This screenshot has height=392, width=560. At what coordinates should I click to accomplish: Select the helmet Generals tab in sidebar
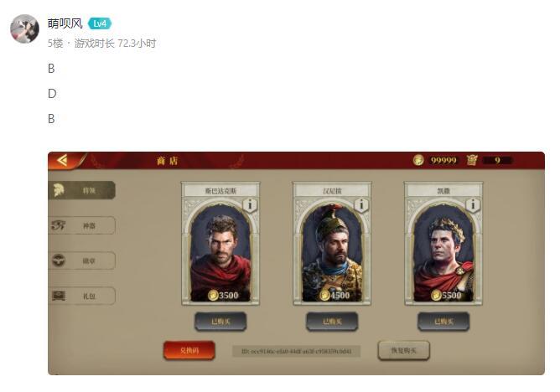click(82, 190)
